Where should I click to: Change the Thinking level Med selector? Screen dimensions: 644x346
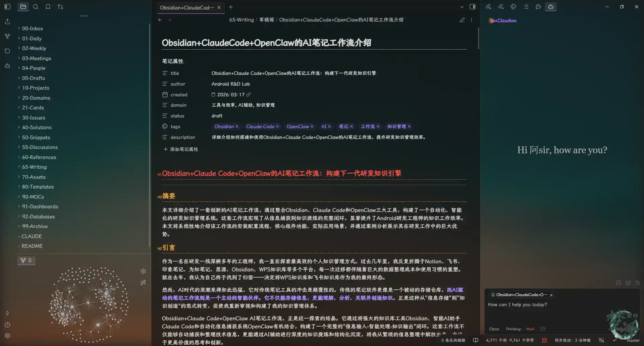pyautogui.click(x=530, y=329)
